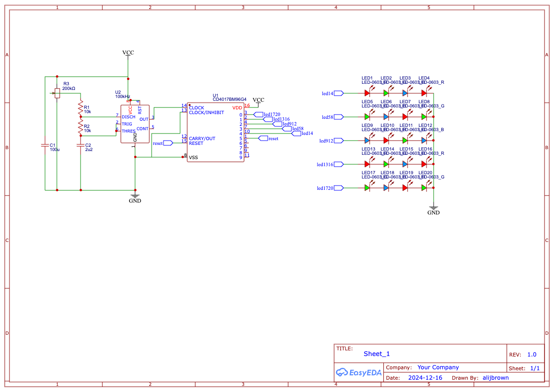
Task: Click the VDD pin label on U1
Action: tap(237, 107)
